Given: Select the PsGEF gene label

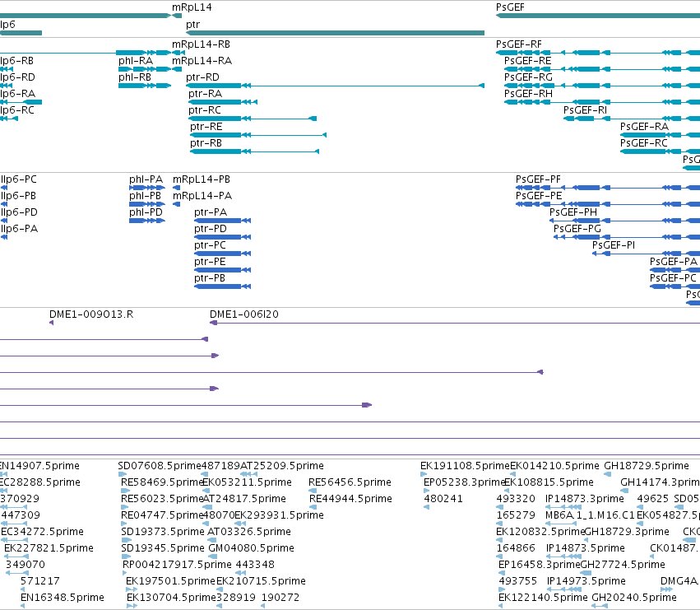Looking at the screenshot, I should 510,7.
